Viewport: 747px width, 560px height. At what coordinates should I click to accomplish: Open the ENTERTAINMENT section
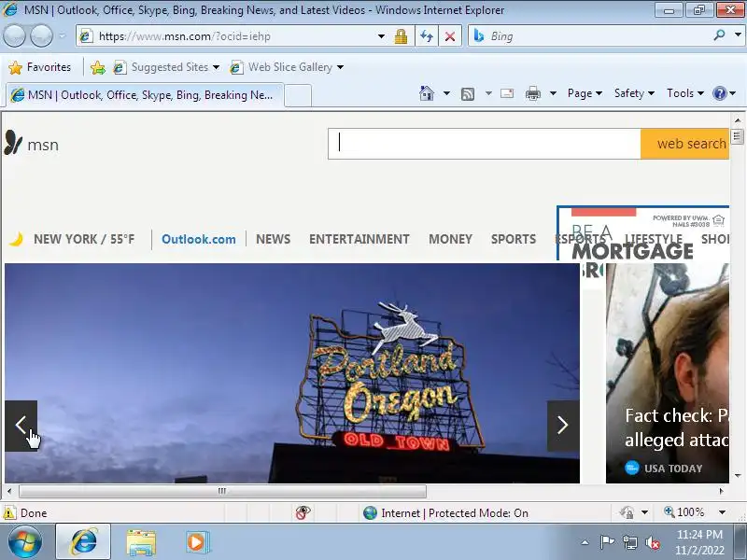coord(359,239)
